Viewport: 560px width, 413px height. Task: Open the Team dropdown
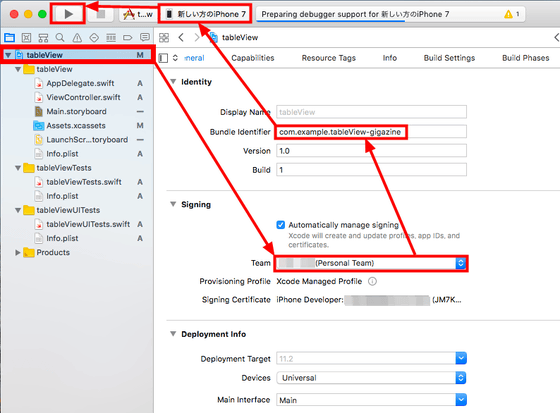[x=371, y=263]
